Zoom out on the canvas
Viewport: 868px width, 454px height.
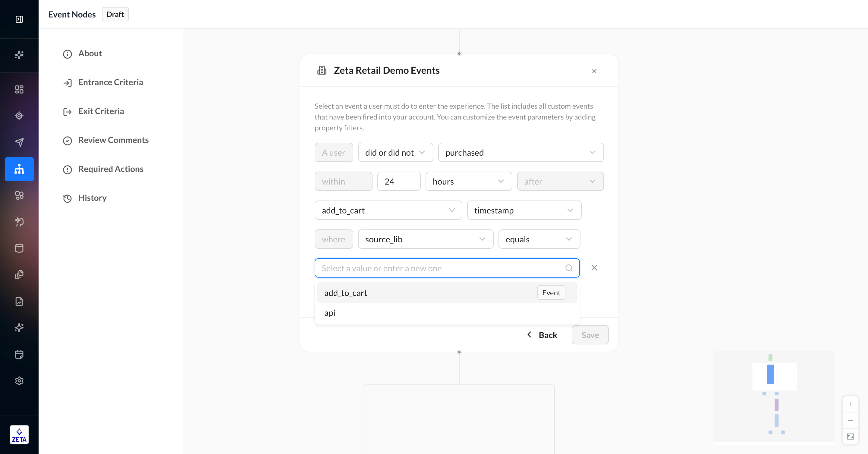[x=850, y=420]
